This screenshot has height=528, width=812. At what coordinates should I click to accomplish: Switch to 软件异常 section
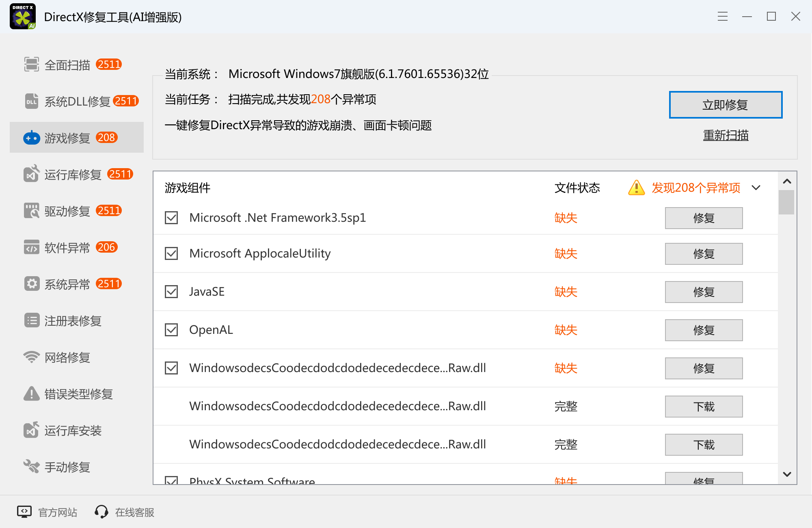(67, 247)
